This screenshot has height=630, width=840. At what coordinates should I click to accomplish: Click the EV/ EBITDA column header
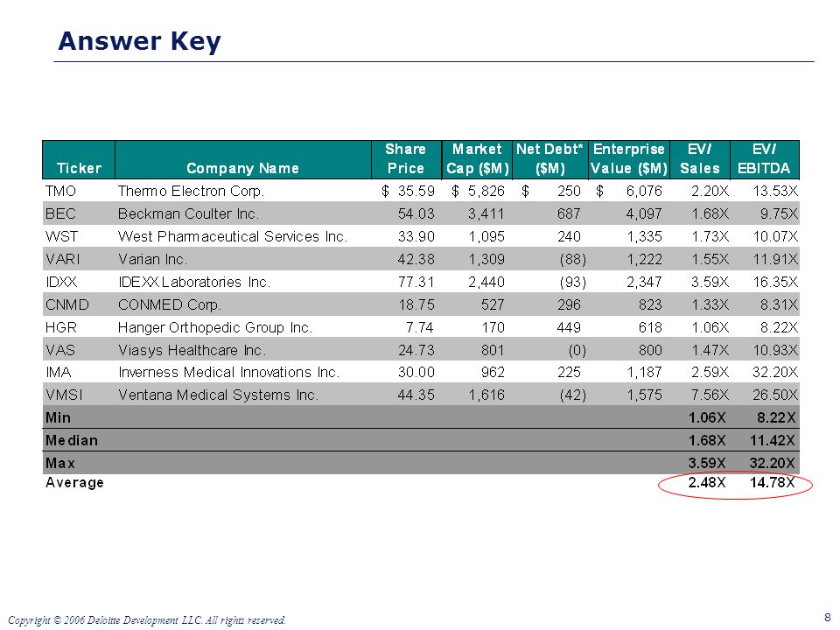[x=764, y=158]
